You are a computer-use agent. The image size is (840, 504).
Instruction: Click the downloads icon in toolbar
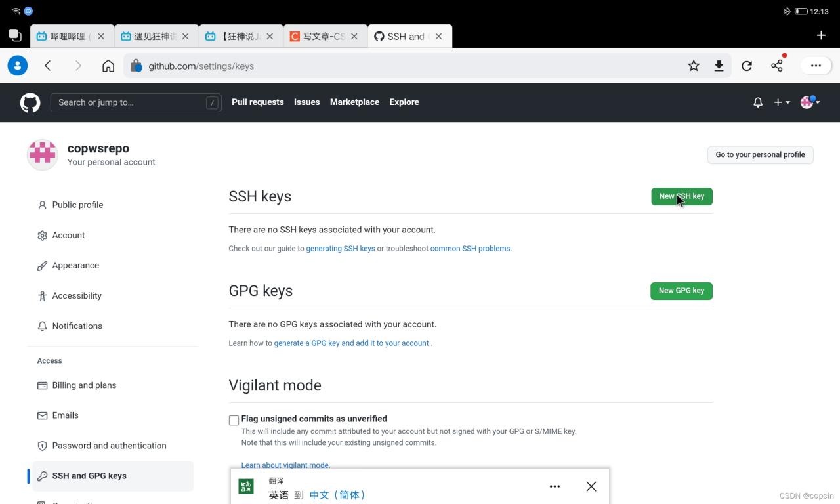(x=719, y=66)
